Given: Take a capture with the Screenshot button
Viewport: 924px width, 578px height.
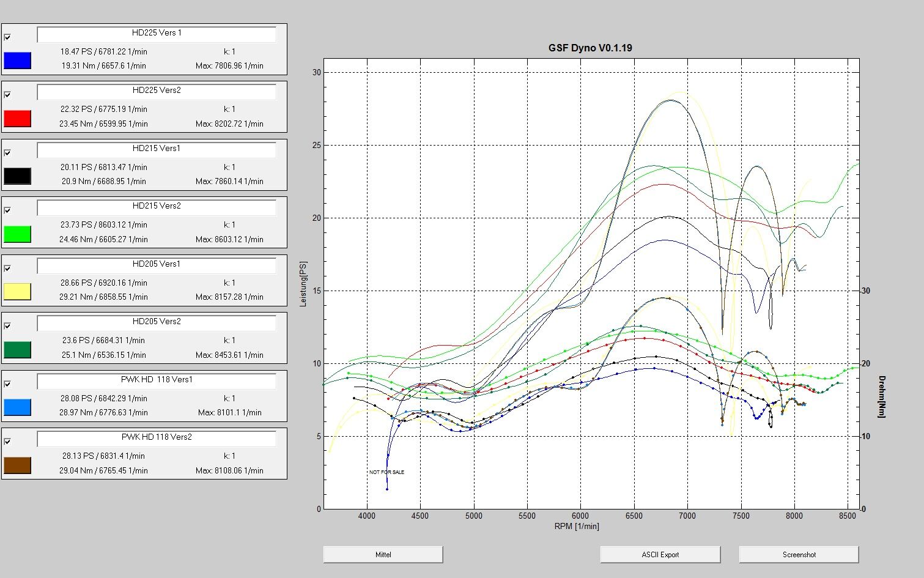Looking at the screenshot, I should point(799,555).
